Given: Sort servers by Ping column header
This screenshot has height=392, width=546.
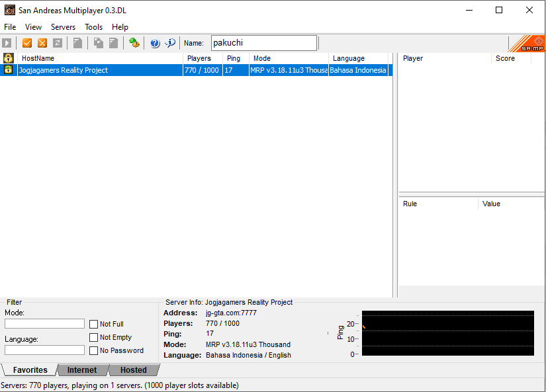Looking at the screenshot, I should tap(236, 58).
